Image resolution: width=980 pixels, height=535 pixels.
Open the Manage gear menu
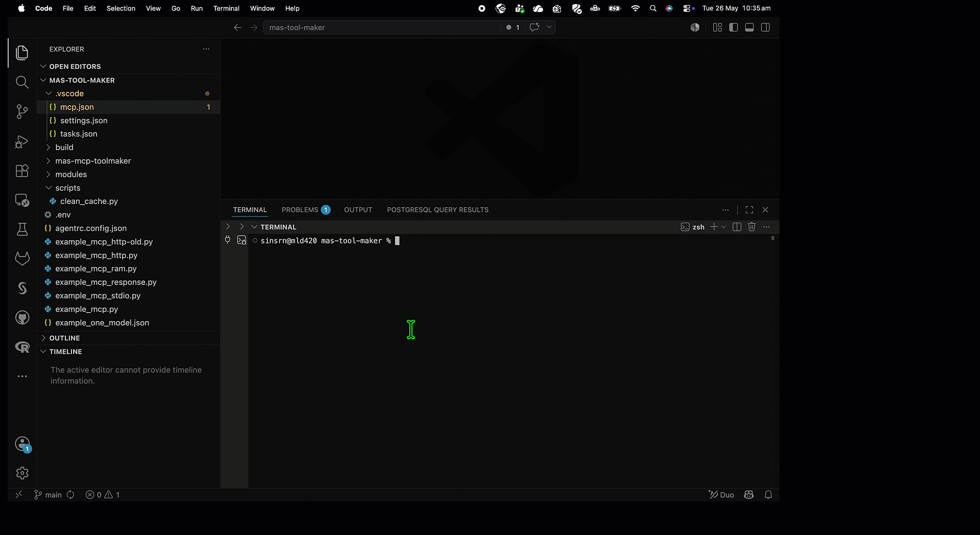click(x=22, y=473)
